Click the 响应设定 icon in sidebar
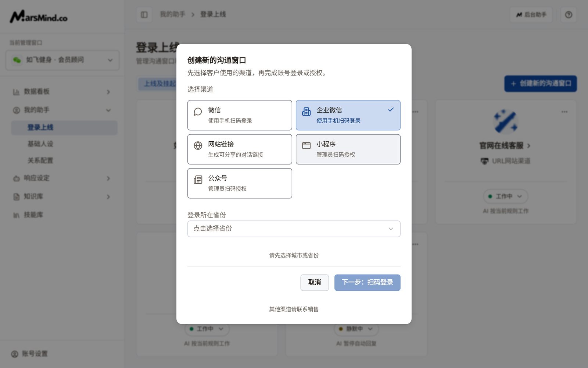 pyautogui.click(x=16, y=178)
